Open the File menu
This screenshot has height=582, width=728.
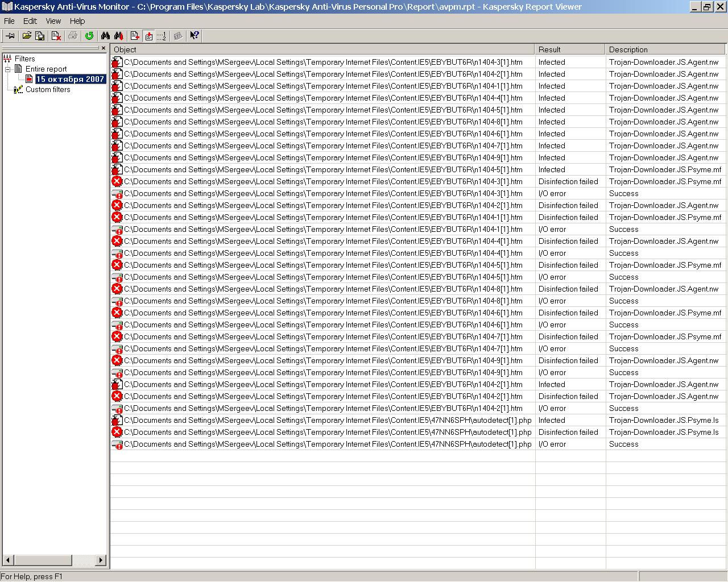tap(9, 21)
